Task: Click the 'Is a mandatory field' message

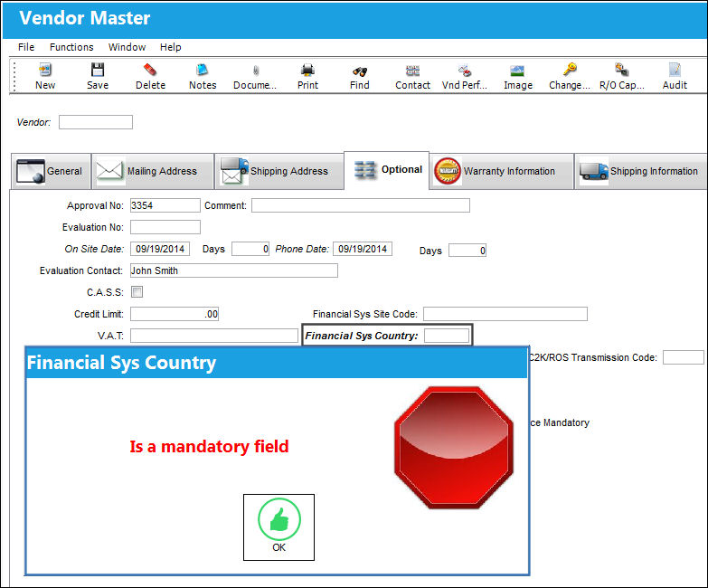Action: tap(209, 447)
